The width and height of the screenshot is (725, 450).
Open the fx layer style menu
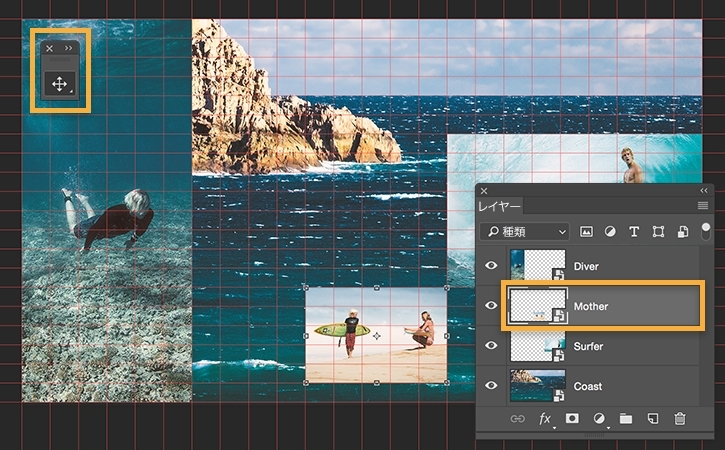coord(545,419)
